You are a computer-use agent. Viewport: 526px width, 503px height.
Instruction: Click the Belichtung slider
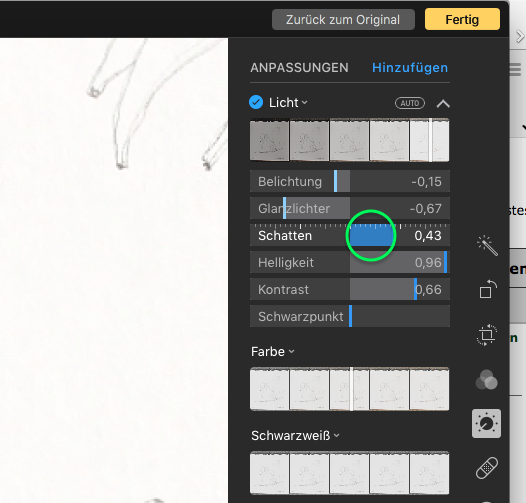(350, 182)
